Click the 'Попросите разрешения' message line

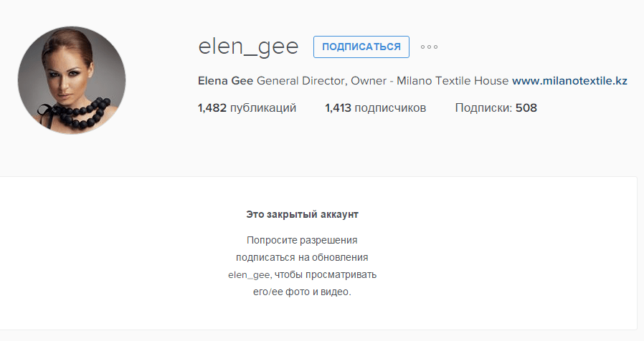coord(302,240)
